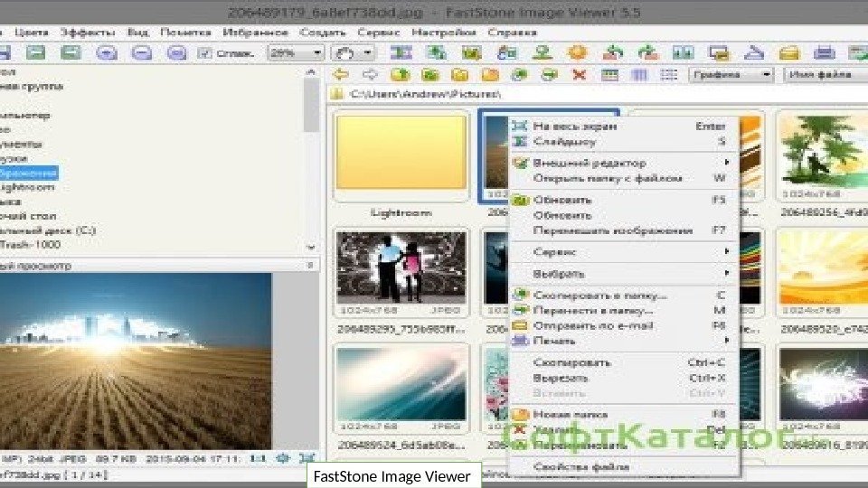
Task: Click folder tree scroll down arrow
Action: pyautogui.click(x=310, y=248)
